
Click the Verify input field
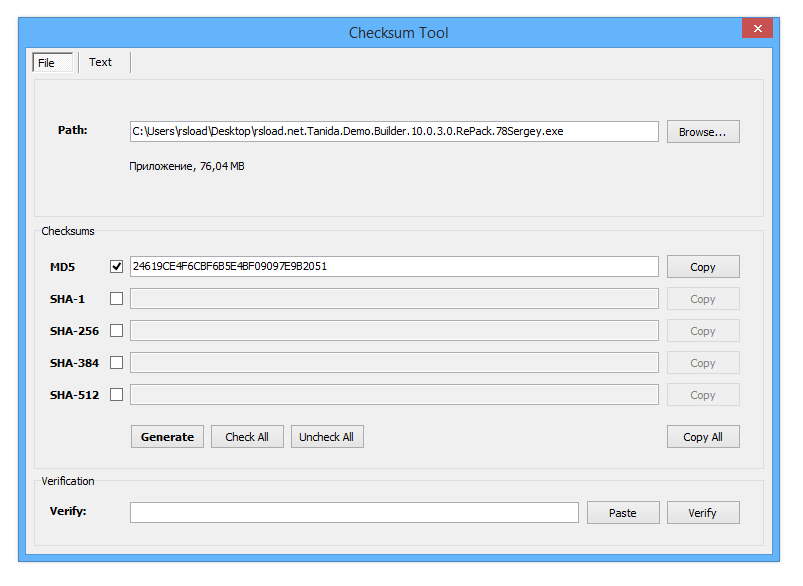tap(354, 512)
